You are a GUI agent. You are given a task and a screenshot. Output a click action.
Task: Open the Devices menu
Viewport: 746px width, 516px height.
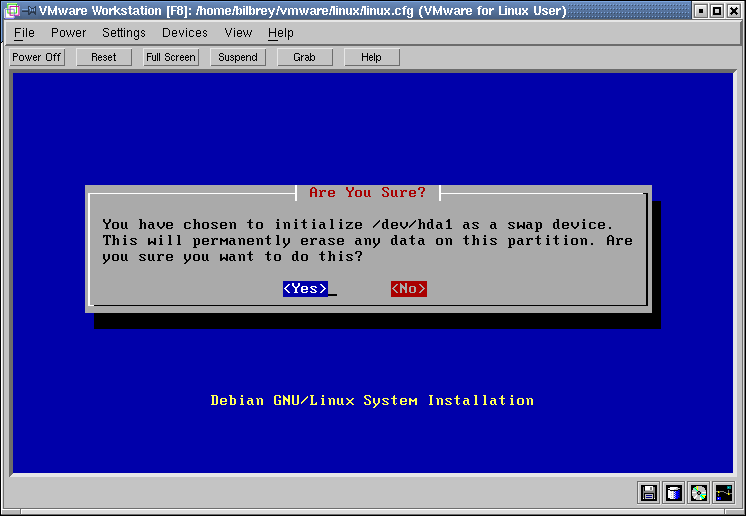point(185,33)
